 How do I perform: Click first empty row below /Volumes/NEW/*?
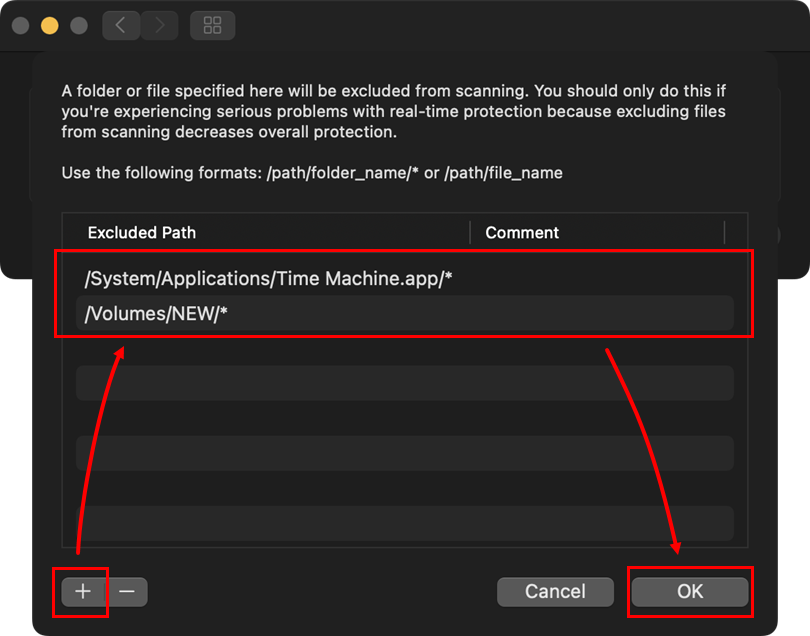point(404,349)
